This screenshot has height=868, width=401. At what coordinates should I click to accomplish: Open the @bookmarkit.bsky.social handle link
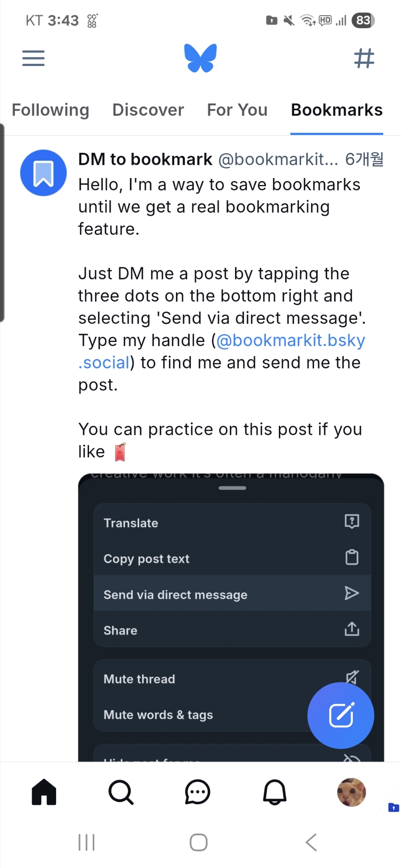click(x=290, y=341)
